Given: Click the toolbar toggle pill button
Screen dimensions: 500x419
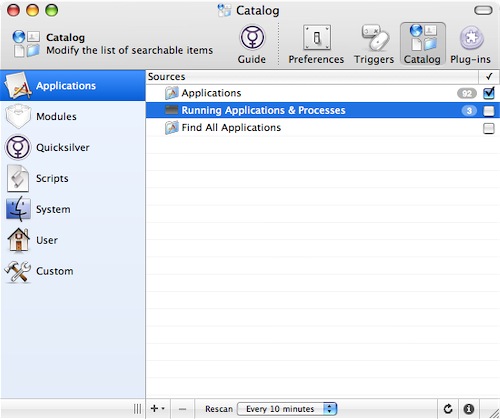Looking at the screenshot, I should pos(483,10).
